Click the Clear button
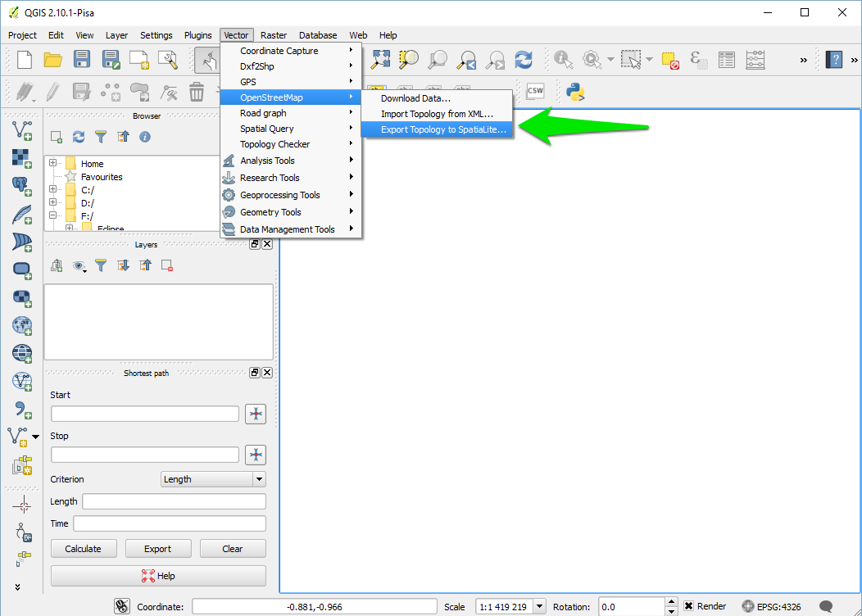This screenshot has width=862, height=616. click(x=233, y=548)
